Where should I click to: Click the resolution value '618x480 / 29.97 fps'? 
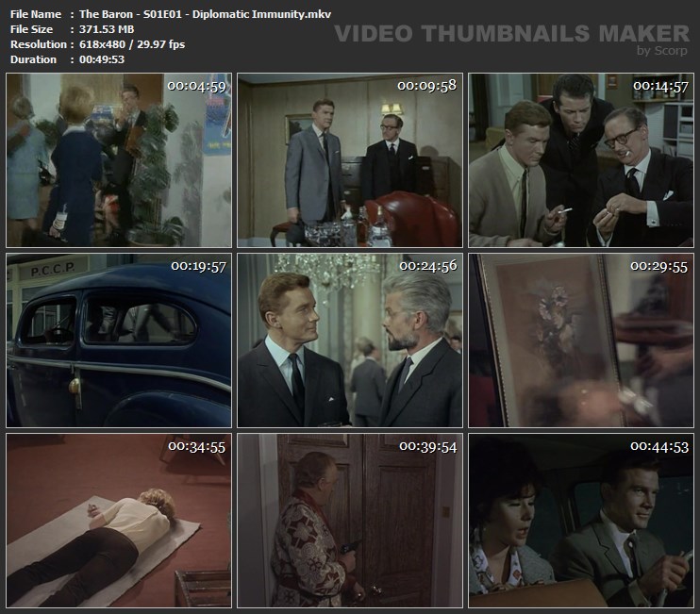[x=132, y=44]
